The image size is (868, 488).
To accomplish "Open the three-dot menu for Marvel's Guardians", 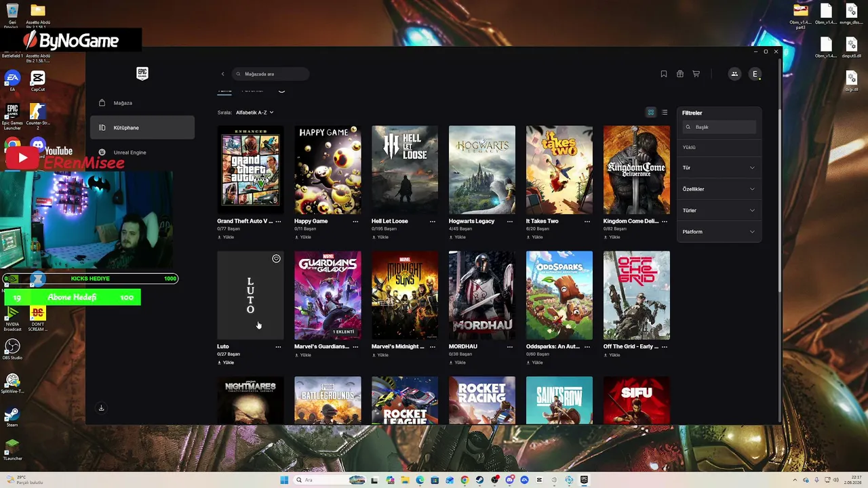I will 355,346.
